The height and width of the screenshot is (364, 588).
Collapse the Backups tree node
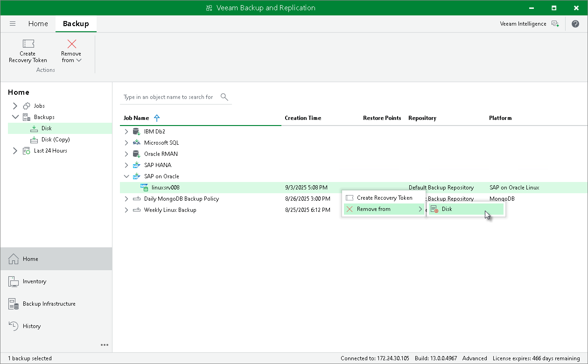pos(15,117)
